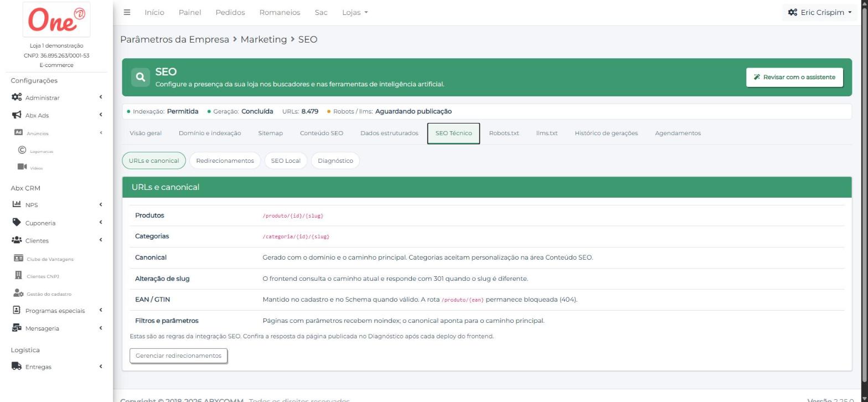This screenshot has width=868, height=402.
Task: Select the SEO Local pill
Action: (x=286, y=161)
